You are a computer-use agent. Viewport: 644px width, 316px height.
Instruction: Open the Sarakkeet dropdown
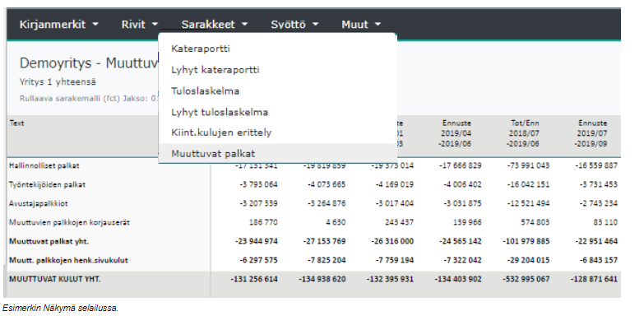pos(215,25)
